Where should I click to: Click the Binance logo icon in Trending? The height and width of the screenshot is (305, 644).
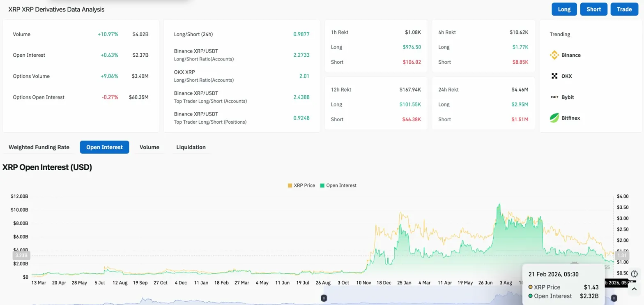coord(554,55)
